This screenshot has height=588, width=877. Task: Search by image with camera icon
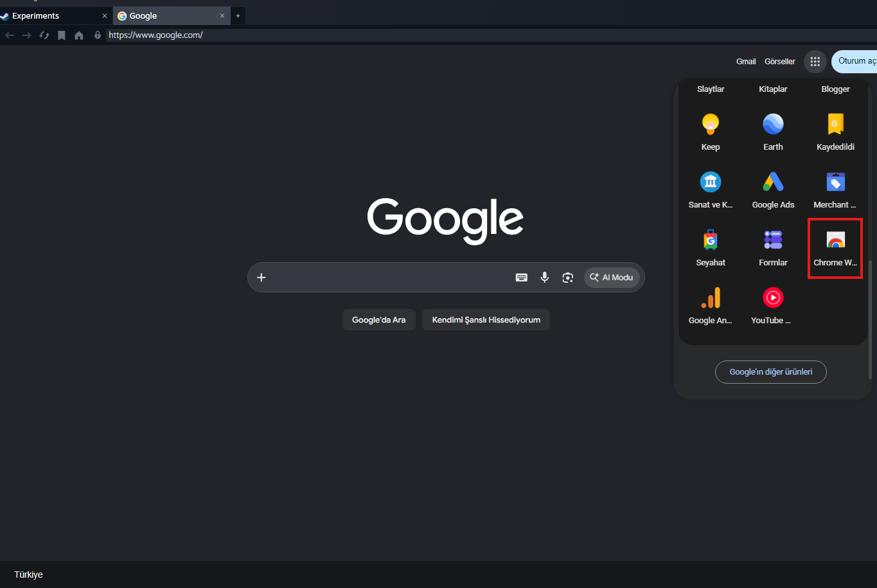[x=567, y=278]
